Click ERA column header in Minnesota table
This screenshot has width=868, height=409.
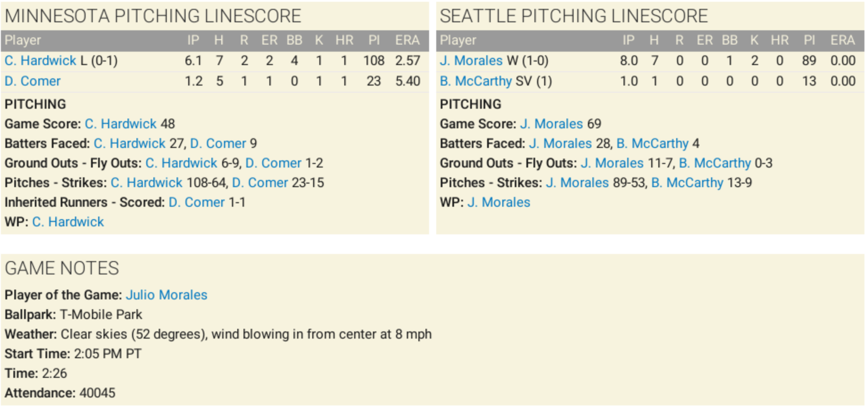[407, 41]
